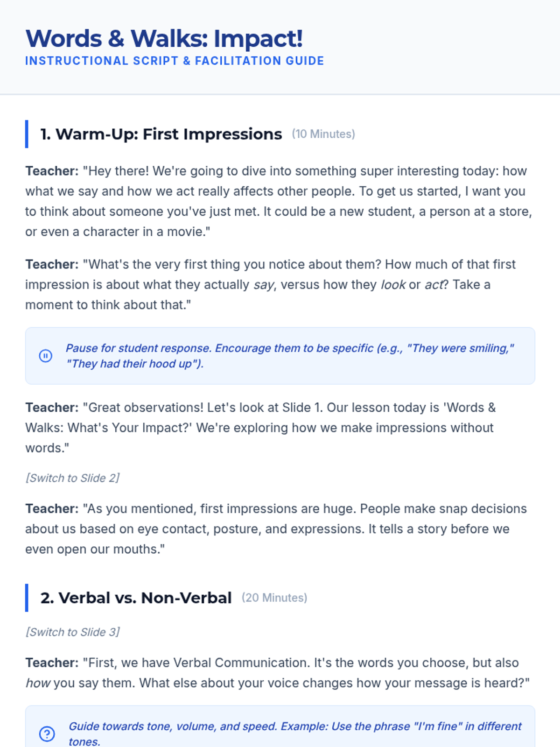560x747 pixels.
Task: Click the 'Hey there!' teacher paragraph
Action: tap(279, 201)
